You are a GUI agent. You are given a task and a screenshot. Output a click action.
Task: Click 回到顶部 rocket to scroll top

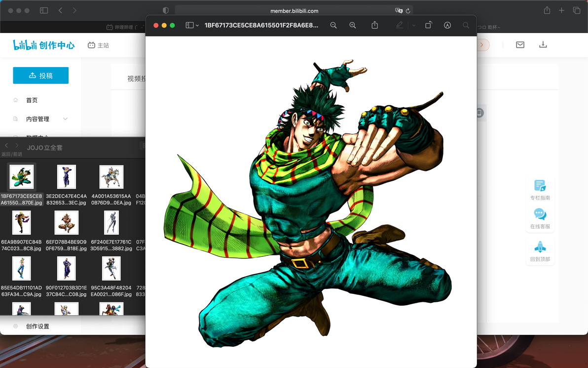click(x=540, y=251)
